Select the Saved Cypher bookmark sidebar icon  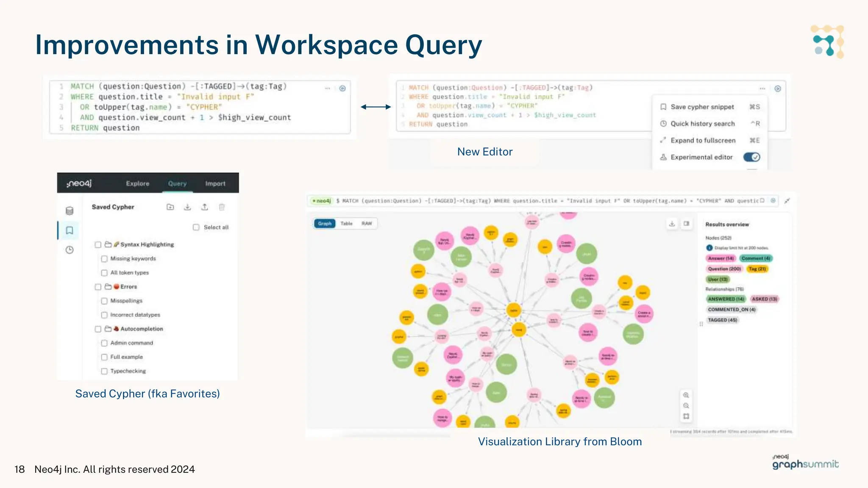(70, 230)
